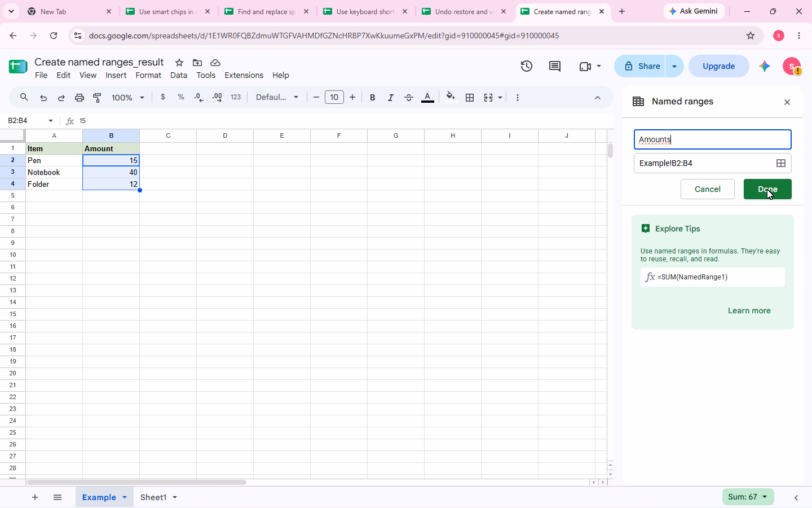Open the Format menu
This screenshot has height=508, width=812.
click(148, 75)
